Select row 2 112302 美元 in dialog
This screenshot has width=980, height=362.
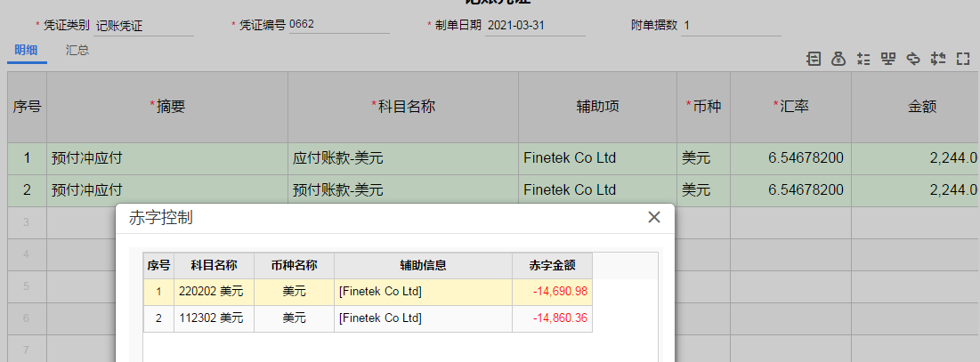[x=368, y=318]
